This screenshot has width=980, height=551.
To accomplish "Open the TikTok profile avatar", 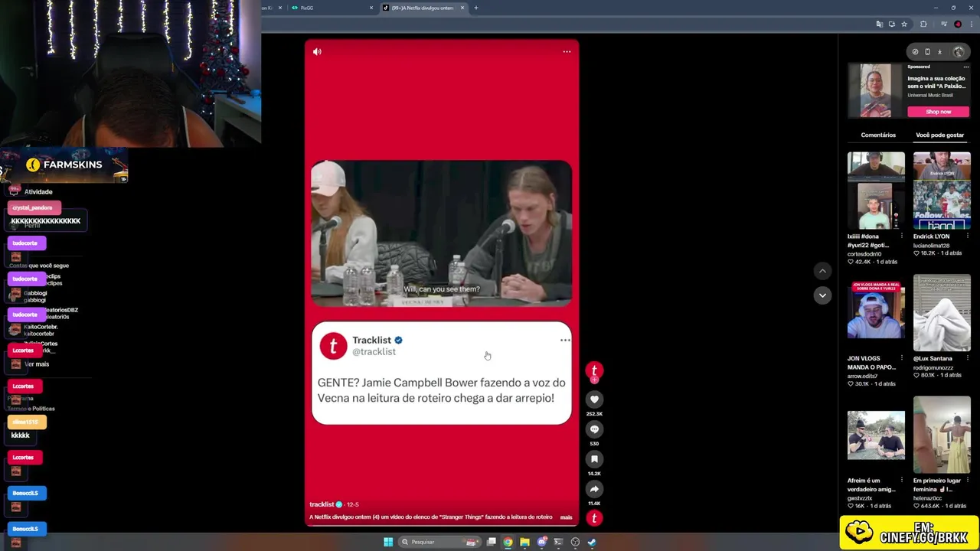I will point(959,52).
